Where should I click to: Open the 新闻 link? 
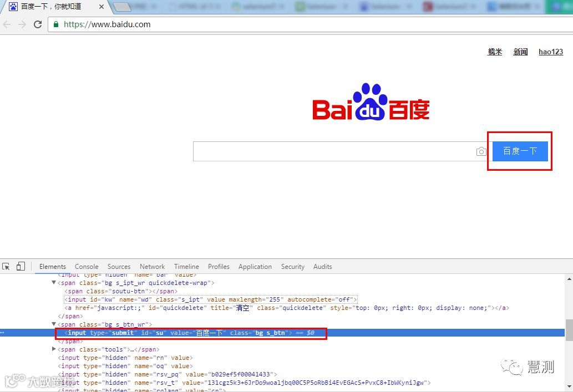520,52
